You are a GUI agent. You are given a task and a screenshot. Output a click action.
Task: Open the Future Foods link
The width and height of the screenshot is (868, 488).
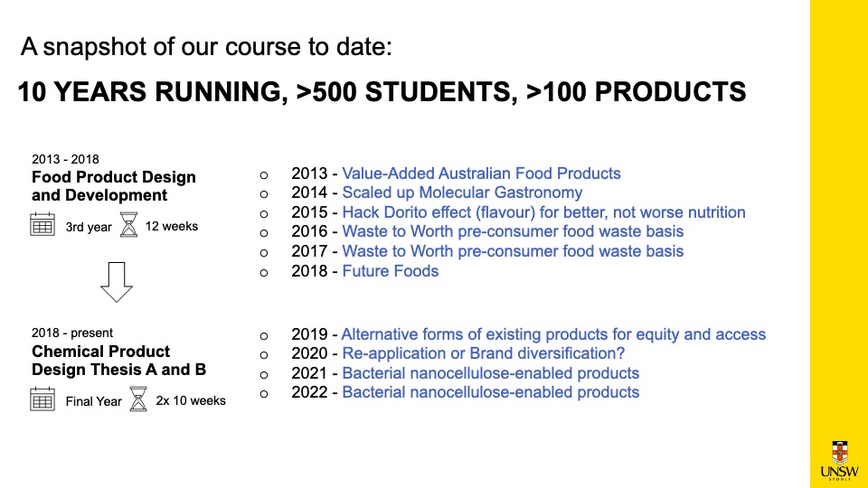391,271
